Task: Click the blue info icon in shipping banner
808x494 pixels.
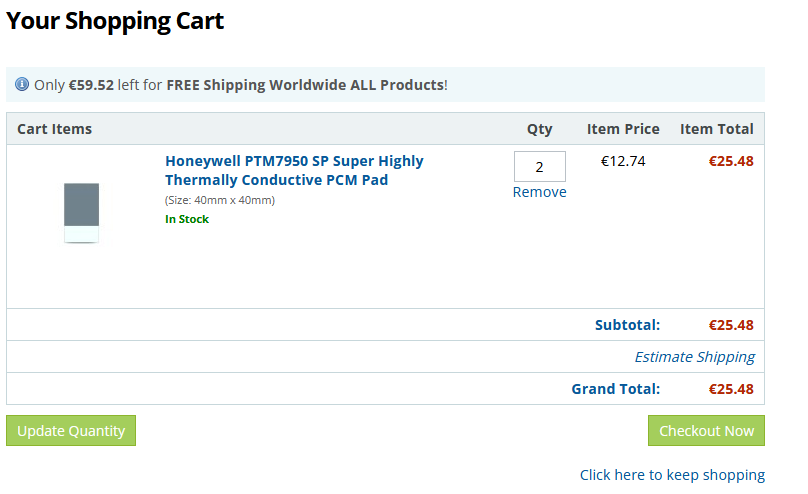Action: (22, 85)
